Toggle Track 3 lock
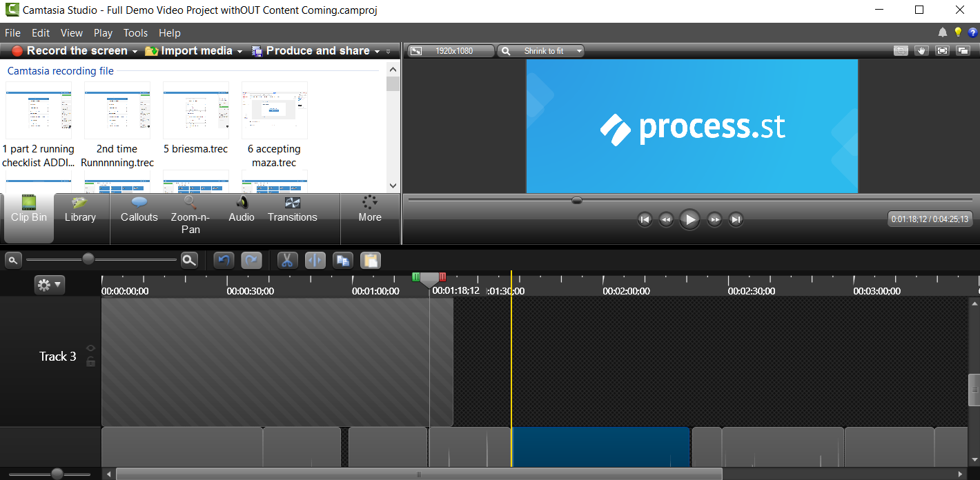 (x=90, y=361)
